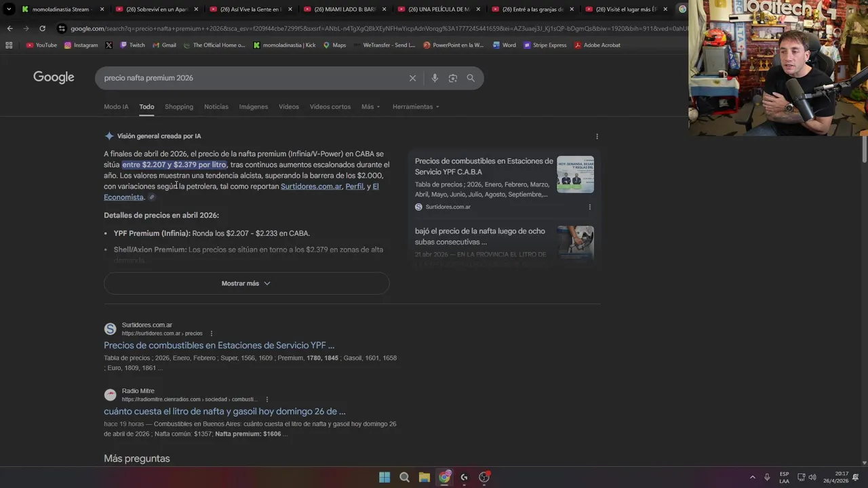Open the Instagram bookmark
The width and height of the screenshot is (868, 488).
(81, 45)
